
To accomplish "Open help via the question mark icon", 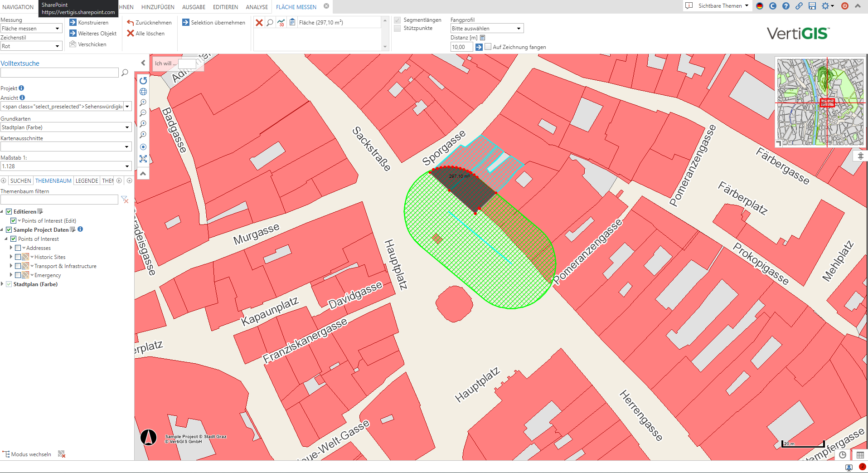I will (x=786, y=6).
